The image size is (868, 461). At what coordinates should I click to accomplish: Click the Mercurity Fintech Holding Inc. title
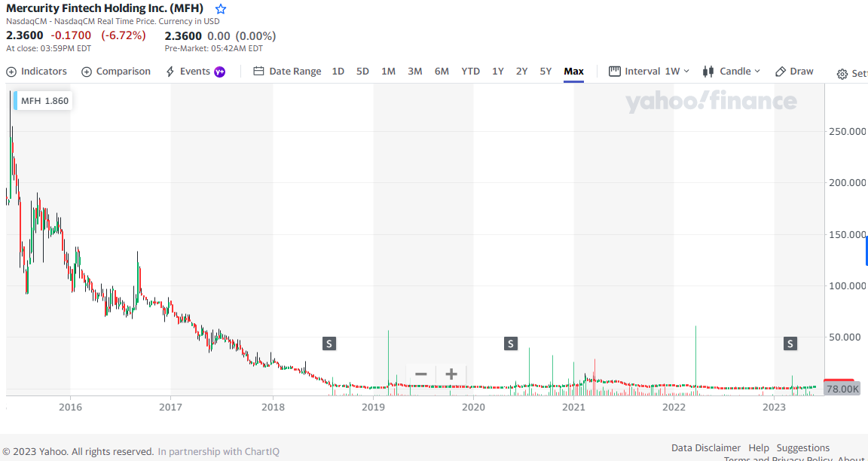pyautogui.click(x=105, y=8)
